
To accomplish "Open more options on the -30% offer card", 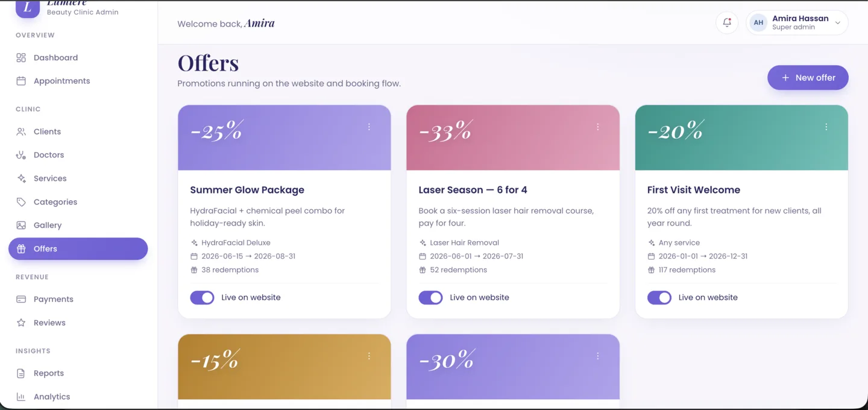I will tap(597, 356).
